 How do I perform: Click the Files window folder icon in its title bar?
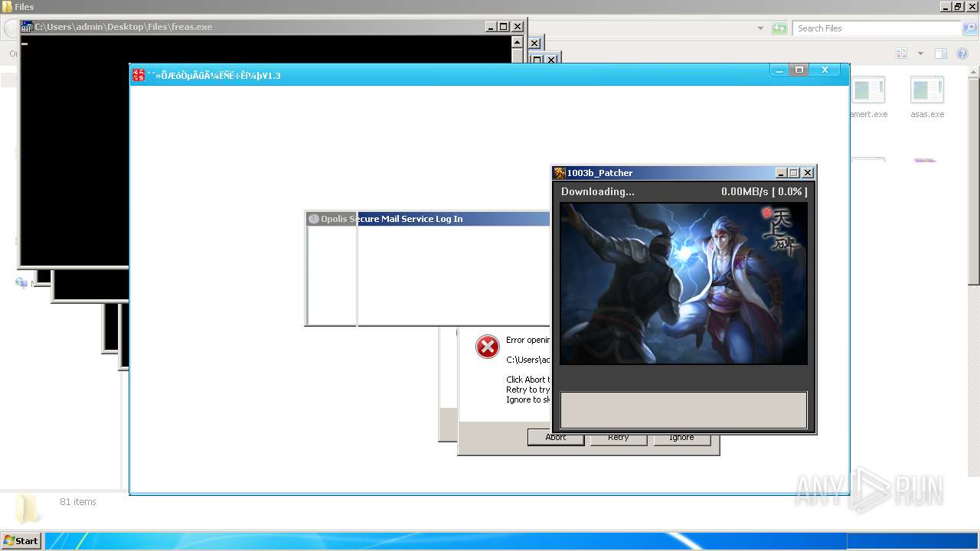pyautogui.click(x=8, y=7)
